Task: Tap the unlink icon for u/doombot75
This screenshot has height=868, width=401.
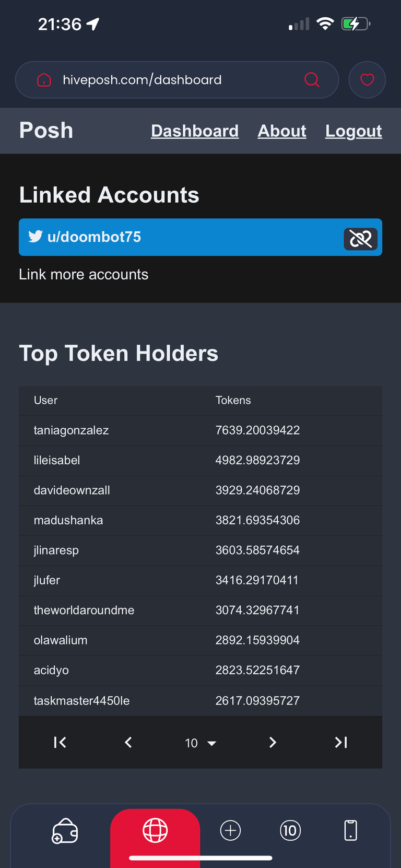Action: (x=360, y=239)
